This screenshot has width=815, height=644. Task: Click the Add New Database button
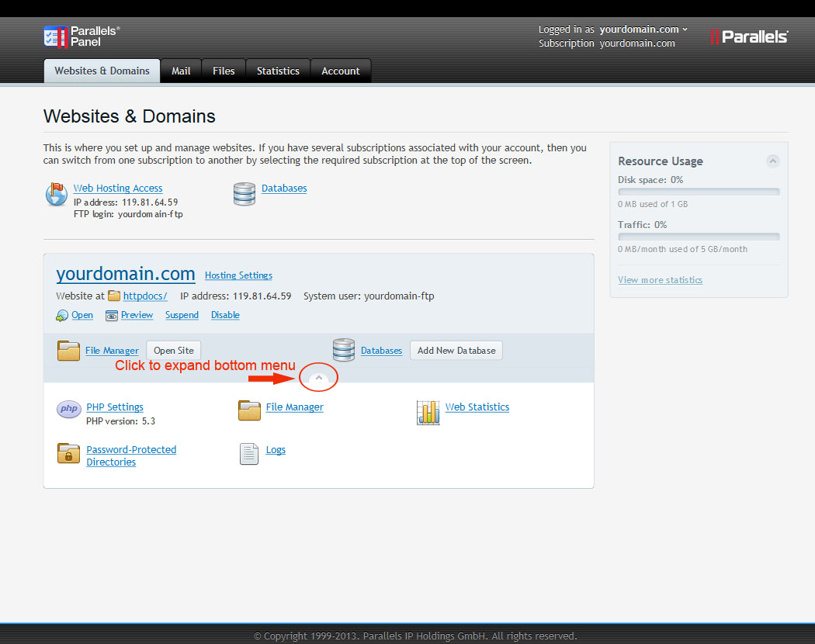(x=456, y=351)
